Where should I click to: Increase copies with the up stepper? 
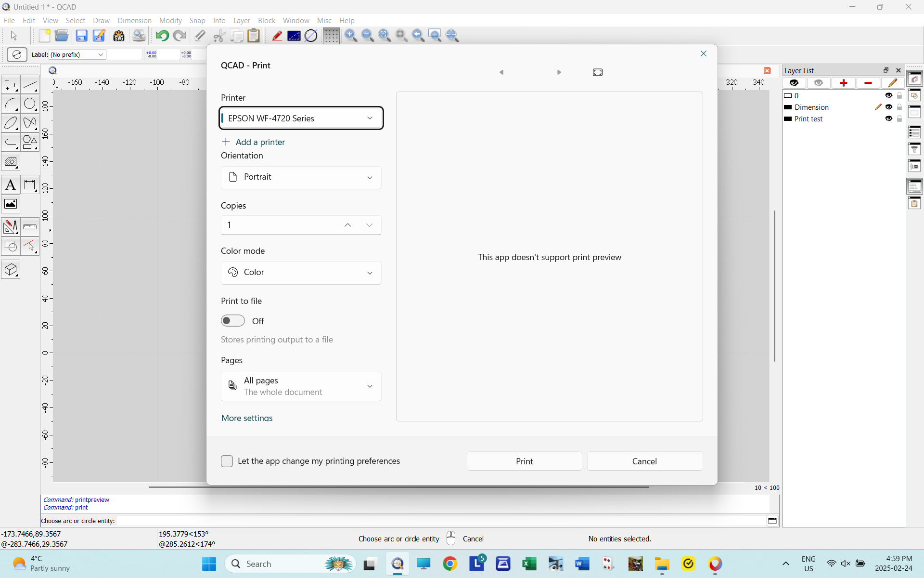point(347,225)
